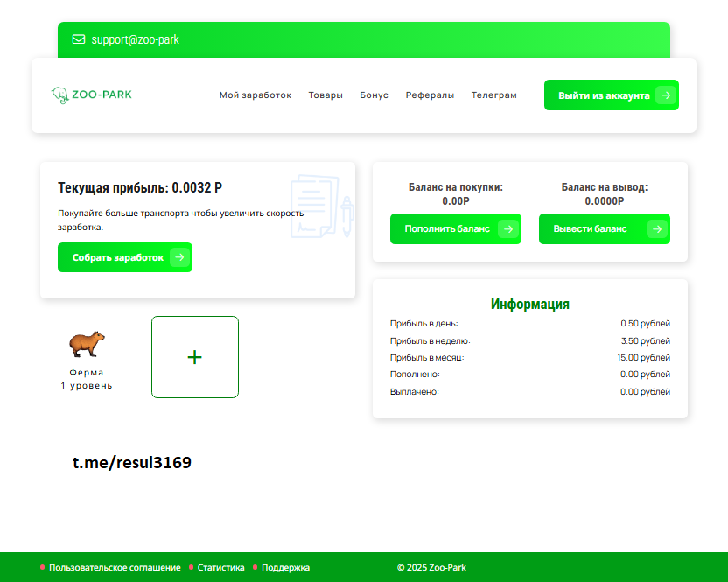Open the support@zoo-park email link
This screenshot has height=582, width=728.
135,39
